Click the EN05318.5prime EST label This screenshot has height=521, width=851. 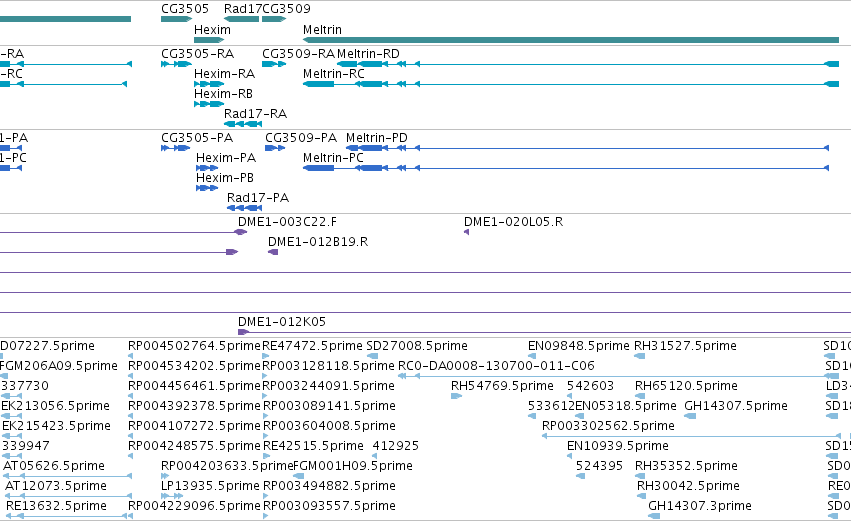click(626, 406)
